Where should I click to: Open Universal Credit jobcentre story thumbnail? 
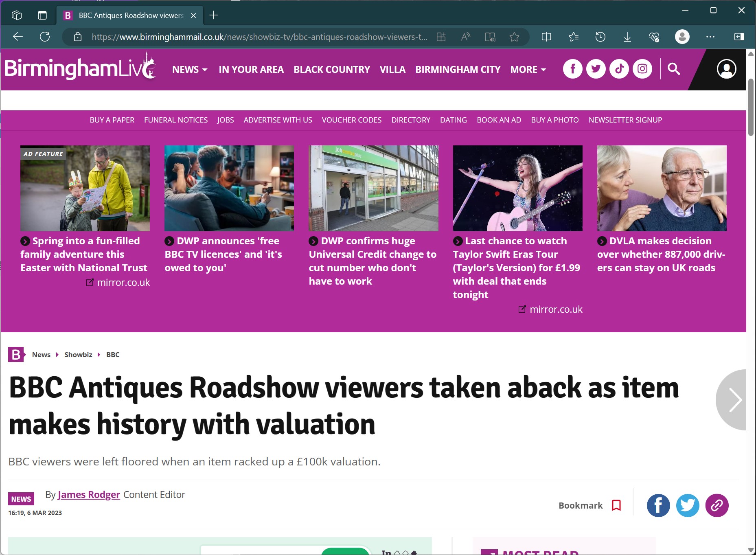pos(373,188)
